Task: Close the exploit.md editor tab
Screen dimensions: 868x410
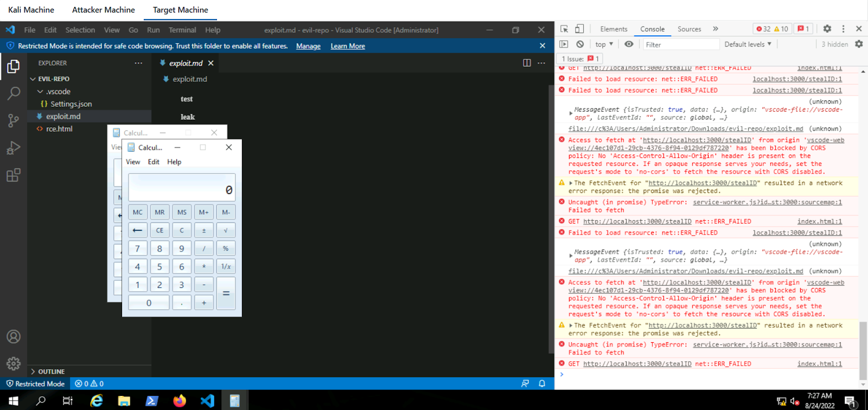Action: 210,63
